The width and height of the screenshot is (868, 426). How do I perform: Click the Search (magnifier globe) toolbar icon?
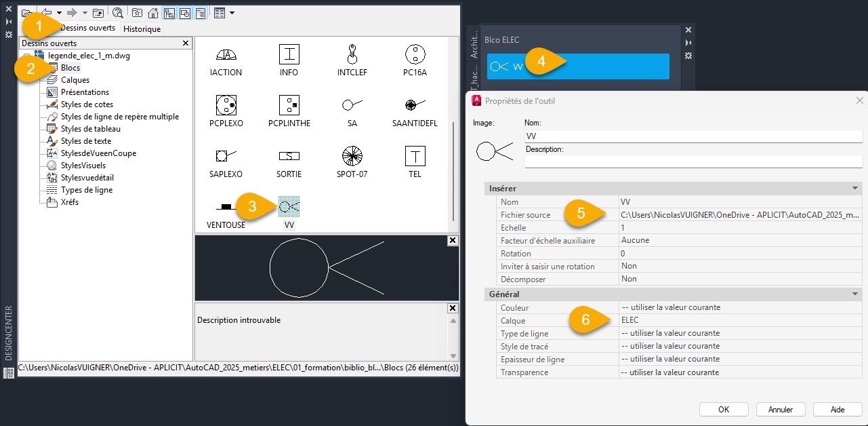[x=118, y=12]
